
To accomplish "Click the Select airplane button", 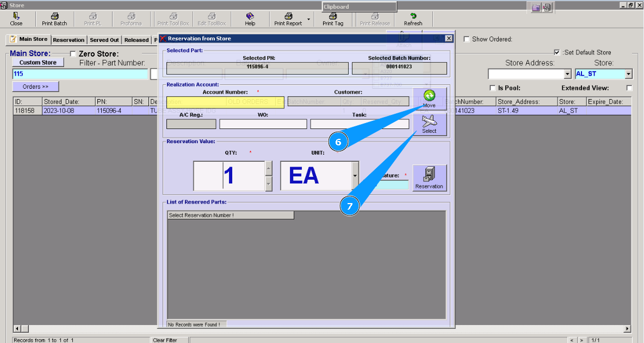I will 429,124.
